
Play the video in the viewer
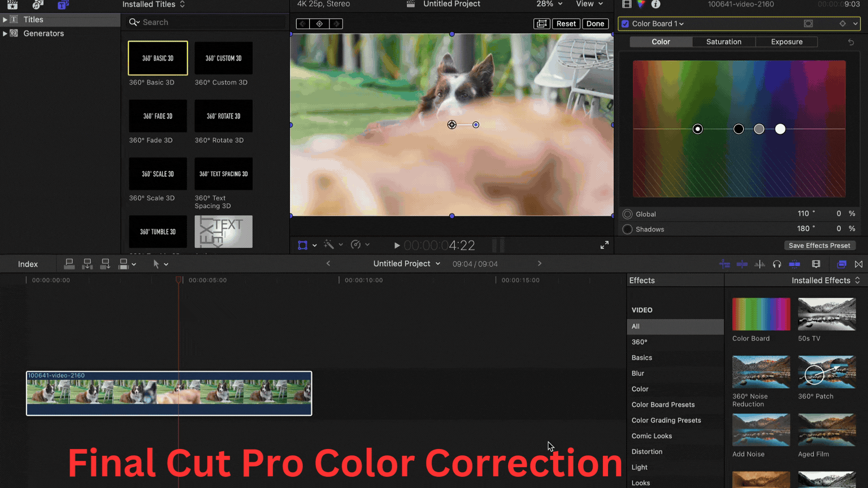click(x=397, y=246)
